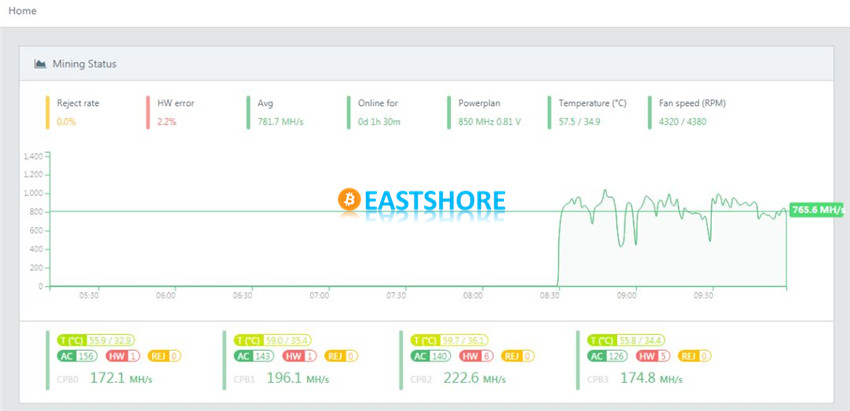
Task: Click the HW 1 badge for CPB0
Action: tap(123, 356)
